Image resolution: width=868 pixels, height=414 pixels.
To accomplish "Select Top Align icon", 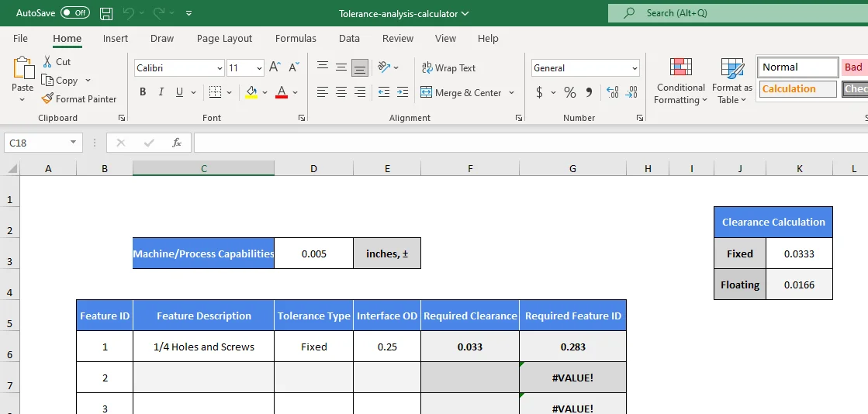I will 323,67.
